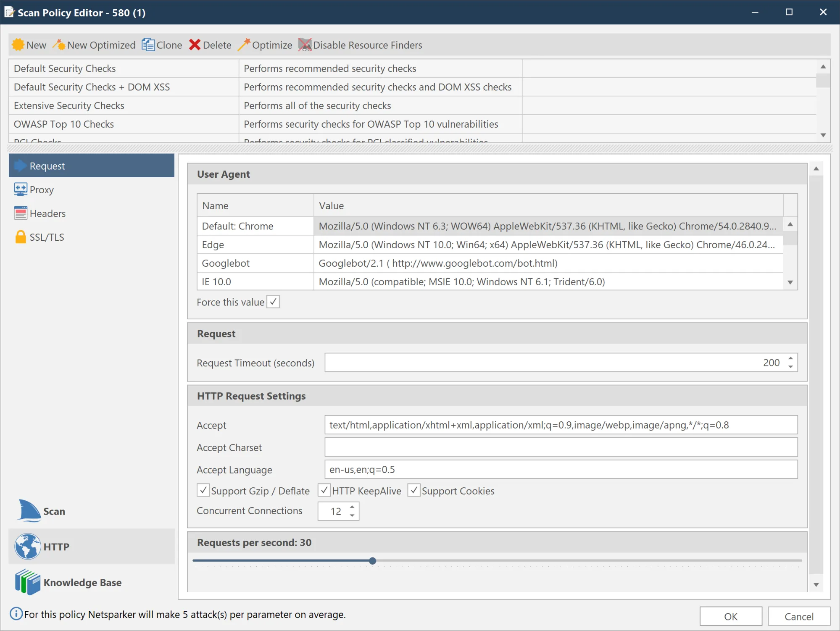Click the OK button
The width and height of the screenshot is (840, 631).
coord(730,616)
